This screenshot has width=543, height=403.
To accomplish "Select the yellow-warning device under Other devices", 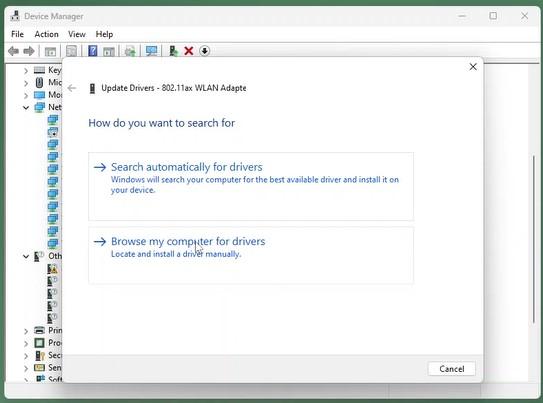I will (53, 269).
